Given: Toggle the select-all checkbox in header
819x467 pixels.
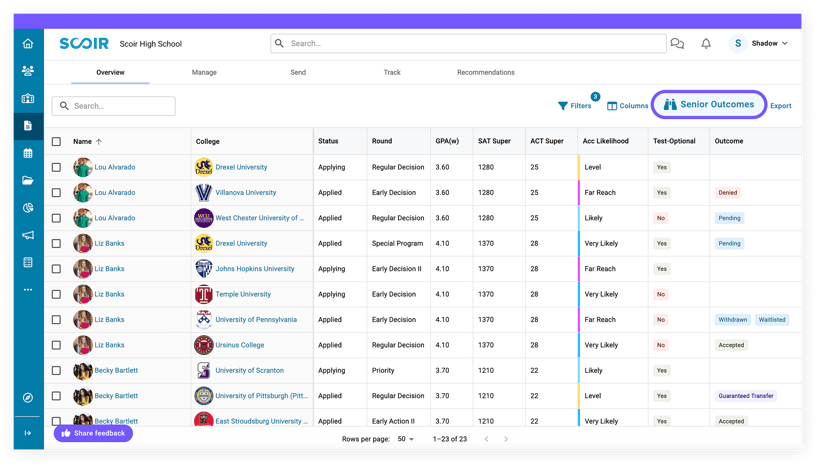Looking at the screenshot, I should pyautogui.click(x=56, y=142).
